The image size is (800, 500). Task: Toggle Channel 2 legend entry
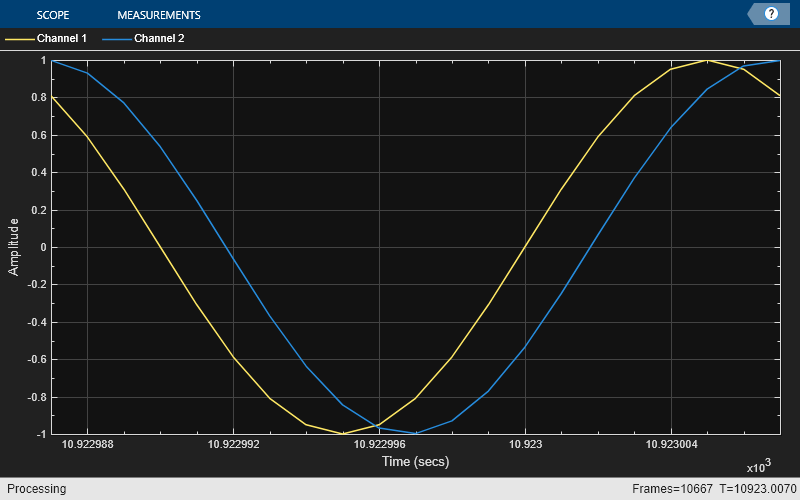(x=143, y=38)
